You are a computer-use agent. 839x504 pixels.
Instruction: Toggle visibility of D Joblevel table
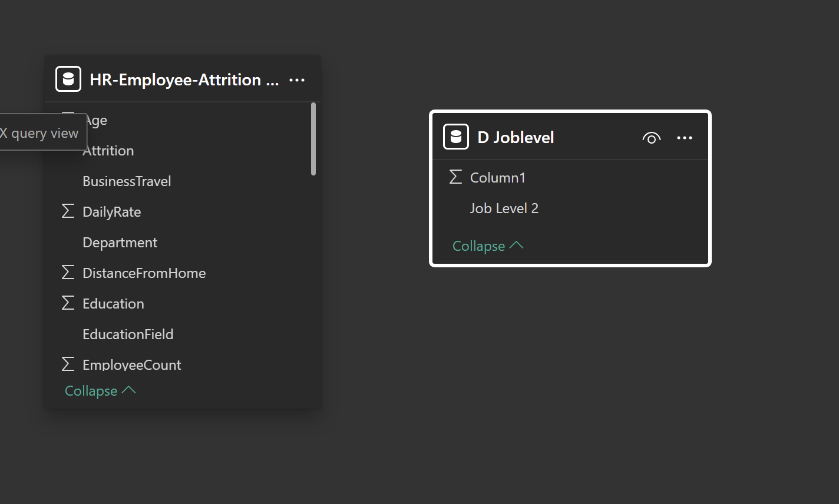pyautogui.click(x=651, y=138)
